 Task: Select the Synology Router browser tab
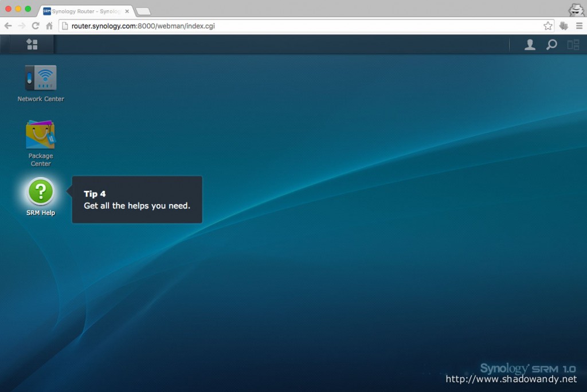(x=85, y=11)
